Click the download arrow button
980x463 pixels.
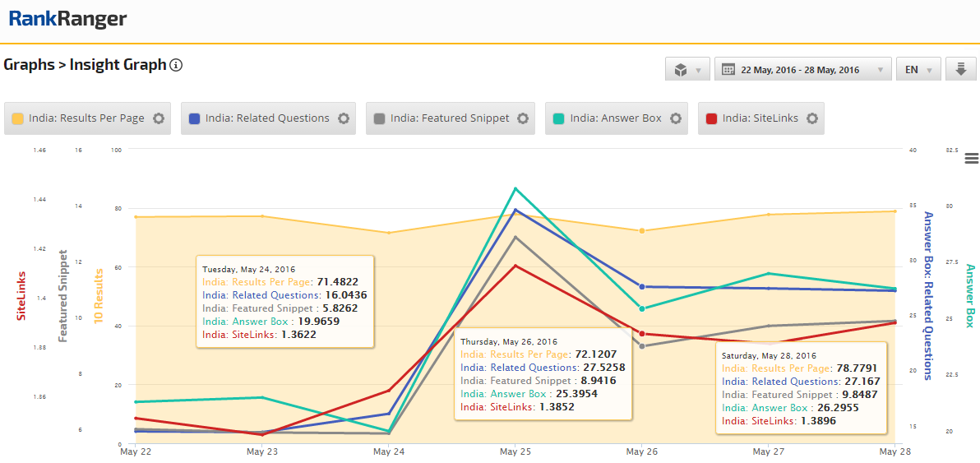coord(960,69)
